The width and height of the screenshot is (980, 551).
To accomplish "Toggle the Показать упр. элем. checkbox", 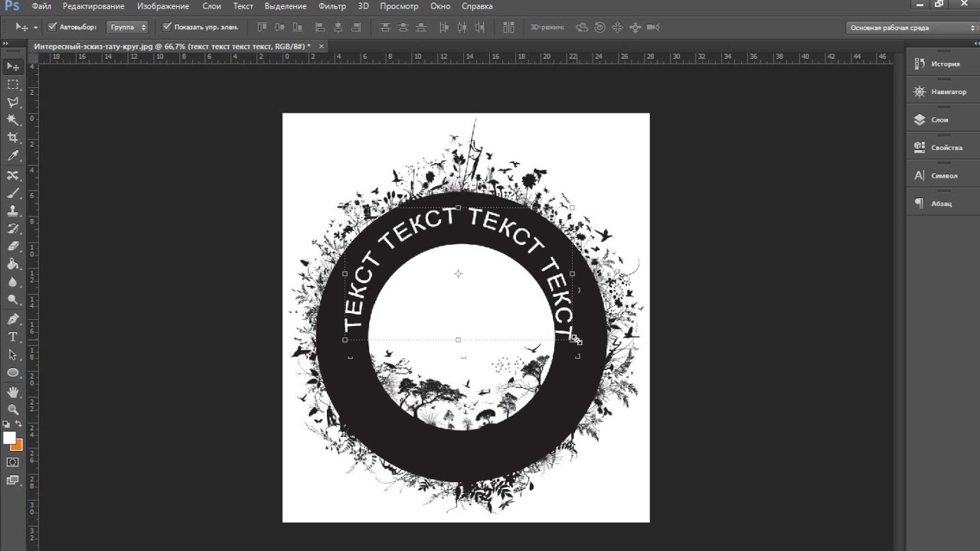I will tap(167, 27).
